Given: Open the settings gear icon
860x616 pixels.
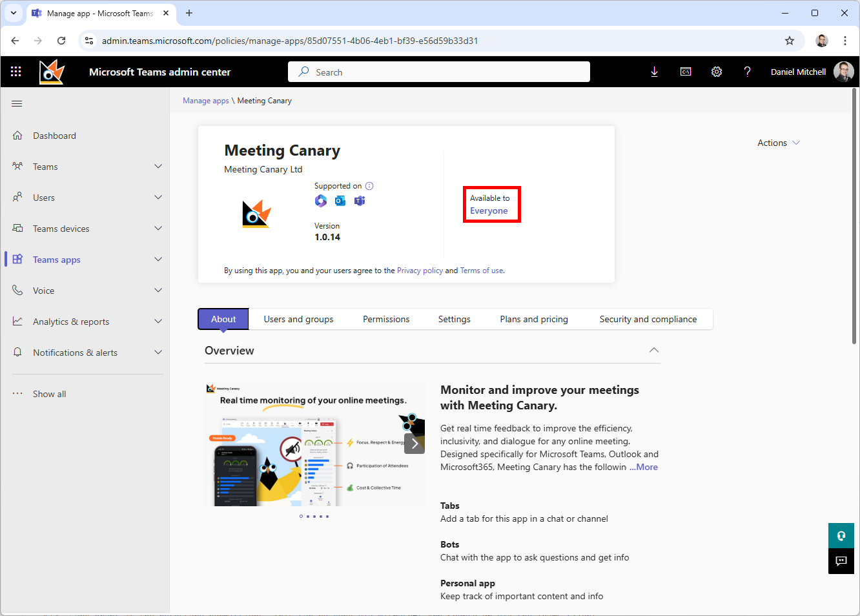Looking at the screenshot, I should click(717, 72).
